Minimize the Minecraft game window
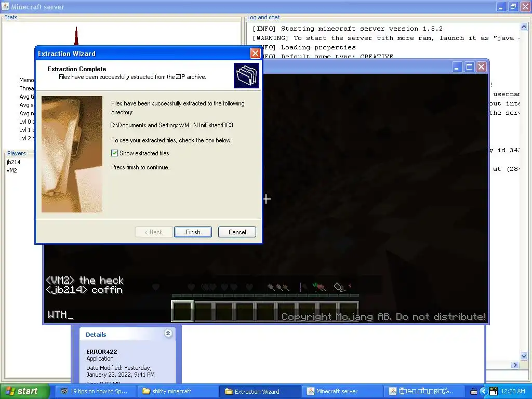This screenshot has height=399, width=532. pos(457,67)
